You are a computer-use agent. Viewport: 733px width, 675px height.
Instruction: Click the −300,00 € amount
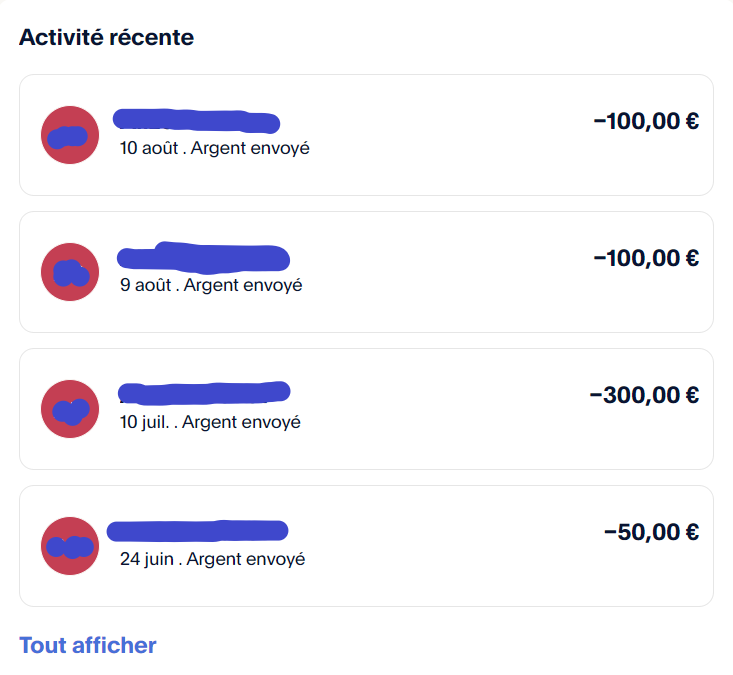[x=645, y=395]
